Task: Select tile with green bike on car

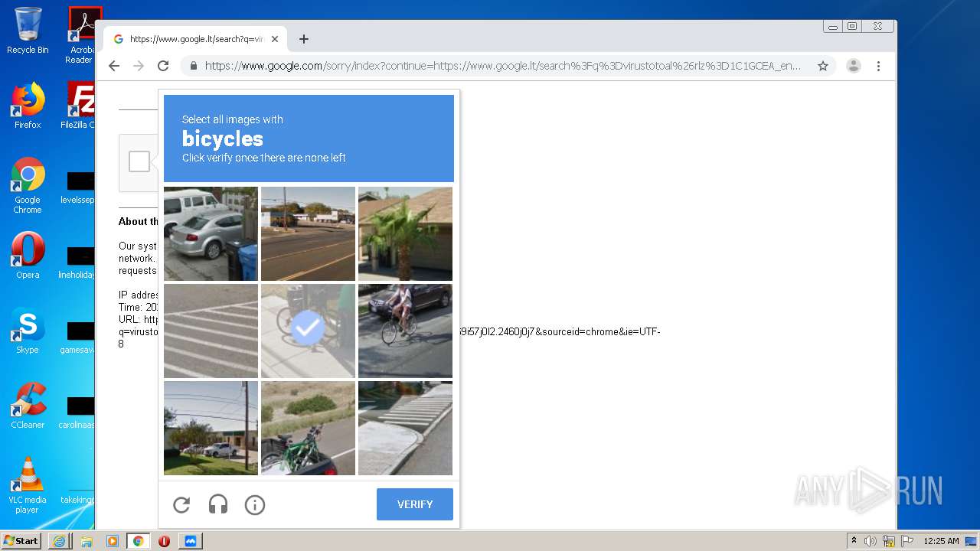Action: 308,429
